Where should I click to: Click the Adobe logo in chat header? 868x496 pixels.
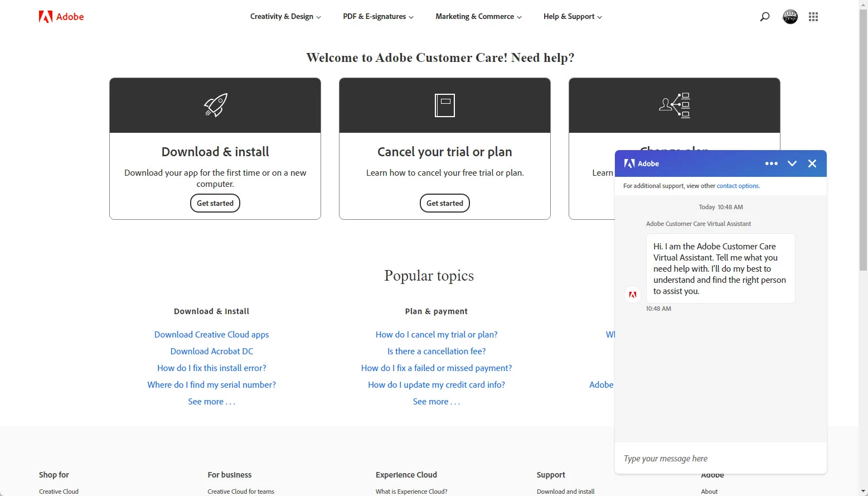[642, 163]
